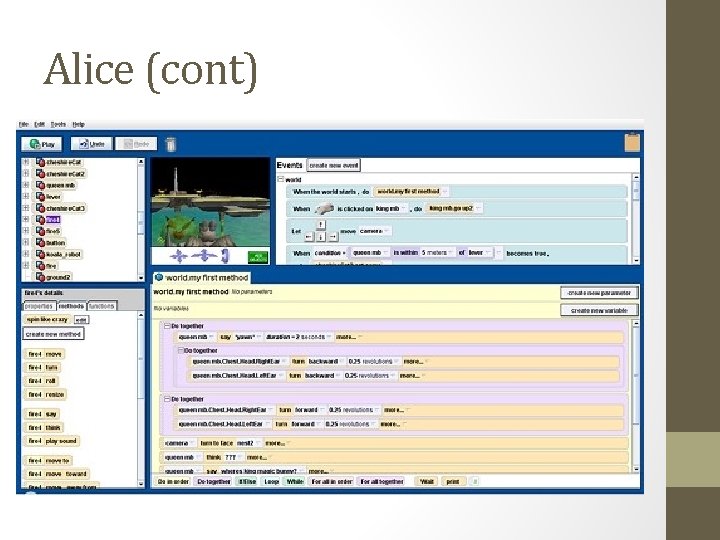Select the cheshireCat2 object in tree

pyautogui.click(x=66, y=174)
